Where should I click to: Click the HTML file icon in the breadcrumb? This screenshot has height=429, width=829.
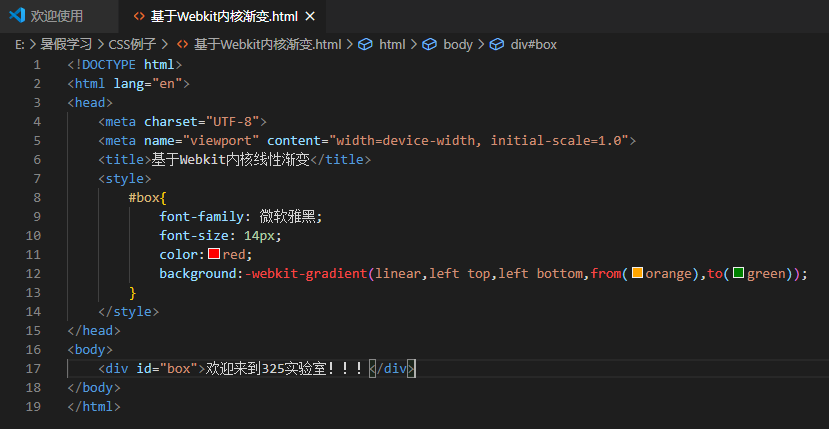(182, 45)
